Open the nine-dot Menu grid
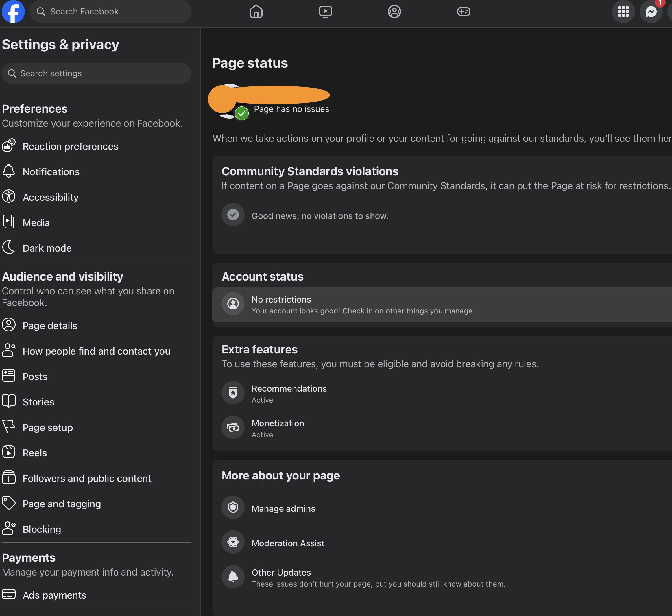This screenshot has width=672, height=616. tap(623, 12)
